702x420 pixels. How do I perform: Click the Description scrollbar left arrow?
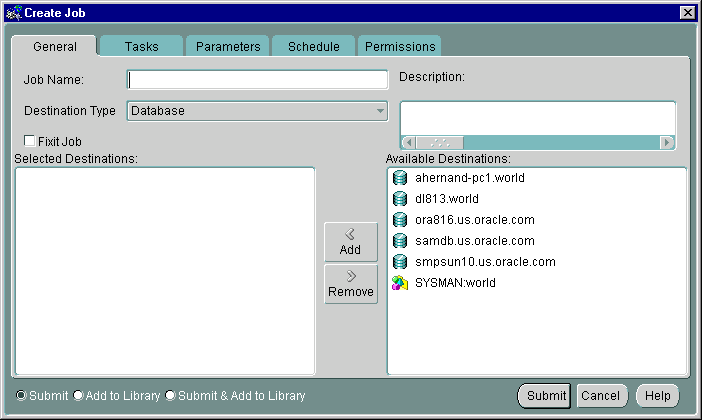coord(407,142)
